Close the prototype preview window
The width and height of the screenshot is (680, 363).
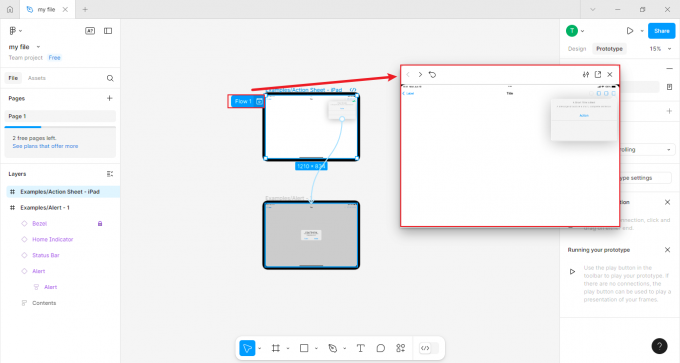click(x=610, y=75)
